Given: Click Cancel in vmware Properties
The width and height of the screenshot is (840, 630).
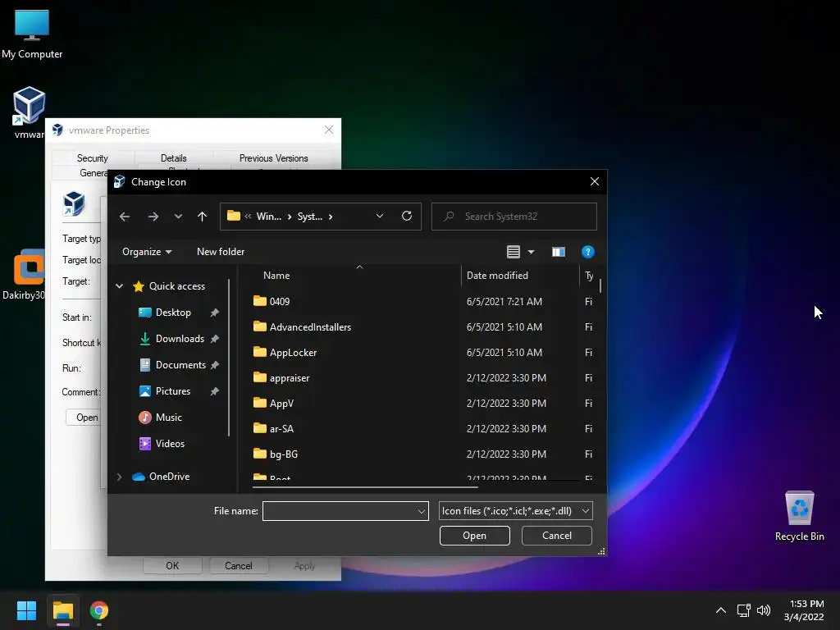Looking at the screenshot, I should pos(239,566).
